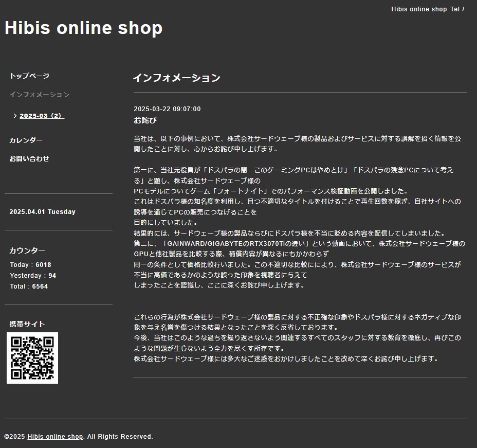
Task: Open the footer Hibis online shop link
Action: tap(55, 437)
